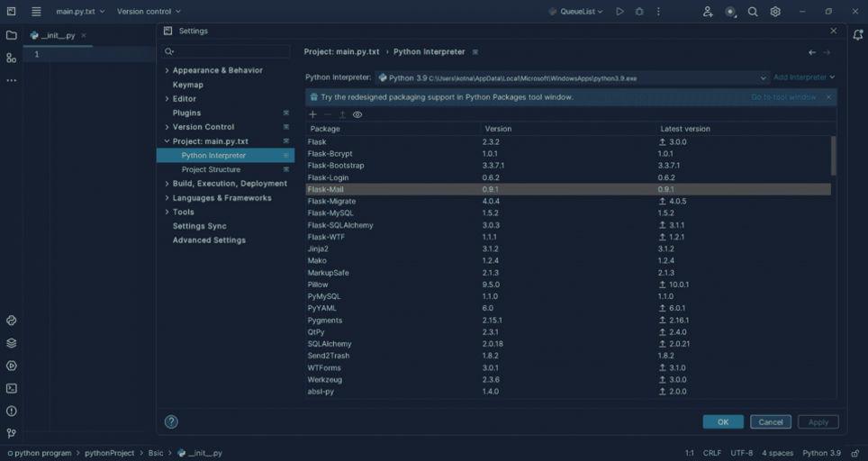868x461 pixels.
Task: Select Plugins in the settings tree
Action: click(186, 113)
